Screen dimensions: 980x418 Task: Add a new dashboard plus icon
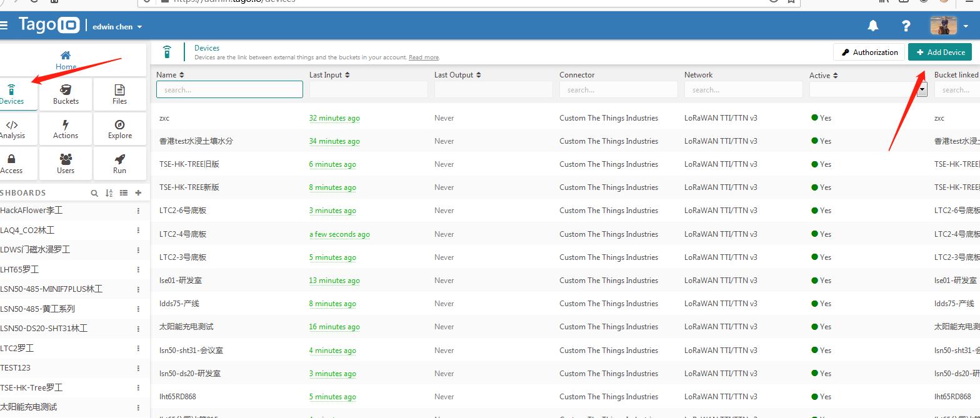coord(138,193)
